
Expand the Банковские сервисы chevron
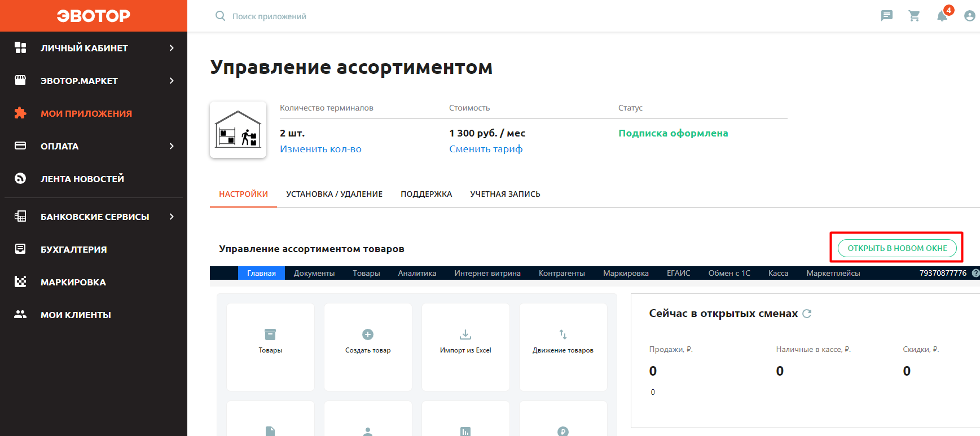pos(172,217)
